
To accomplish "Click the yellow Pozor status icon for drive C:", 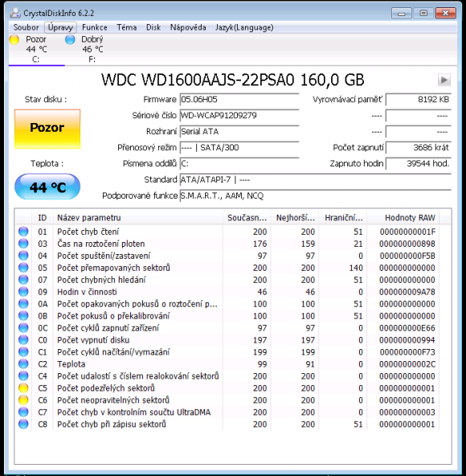I will pyautogui.click(x=14, y=39).
